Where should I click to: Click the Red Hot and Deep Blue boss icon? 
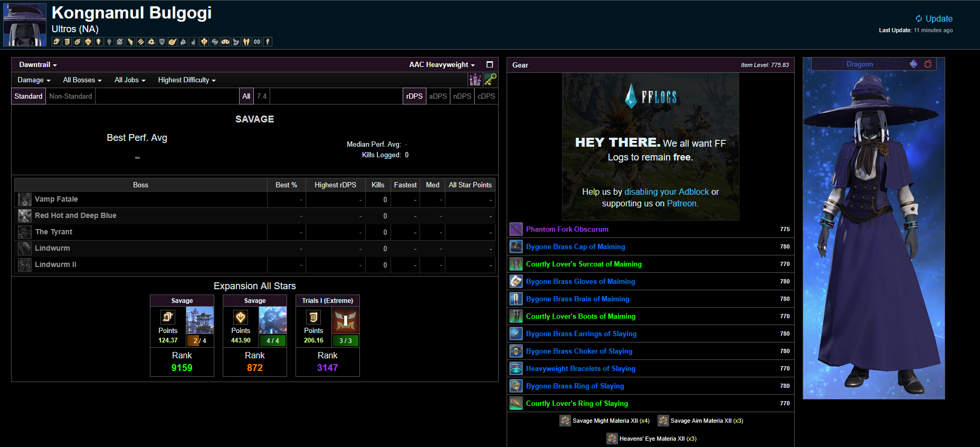25,216
